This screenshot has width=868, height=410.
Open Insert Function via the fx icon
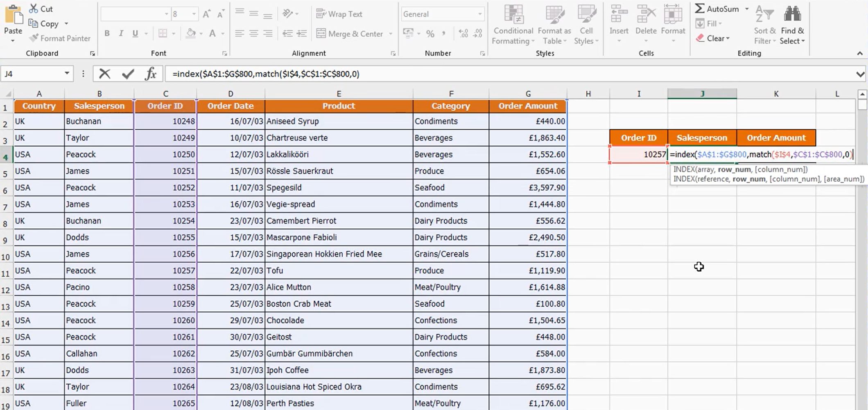tap(151, 74)
